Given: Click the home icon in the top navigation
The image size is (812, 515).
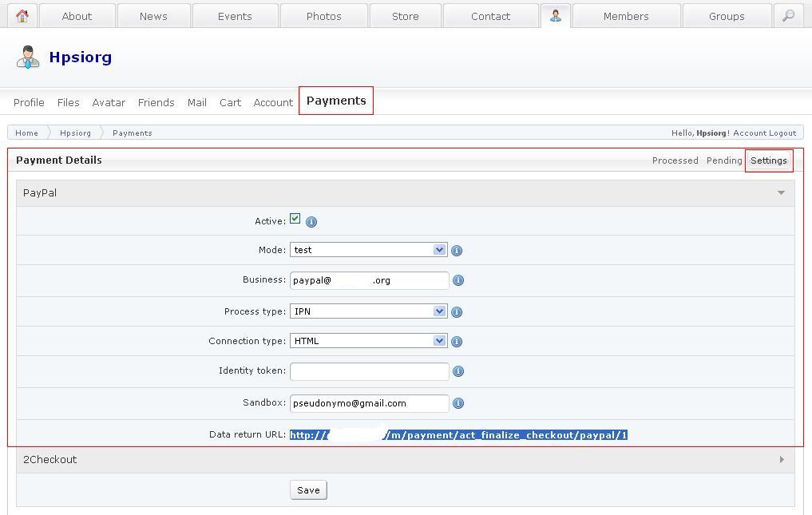Looking at the screenshot, I should click(x=22, y=16).
